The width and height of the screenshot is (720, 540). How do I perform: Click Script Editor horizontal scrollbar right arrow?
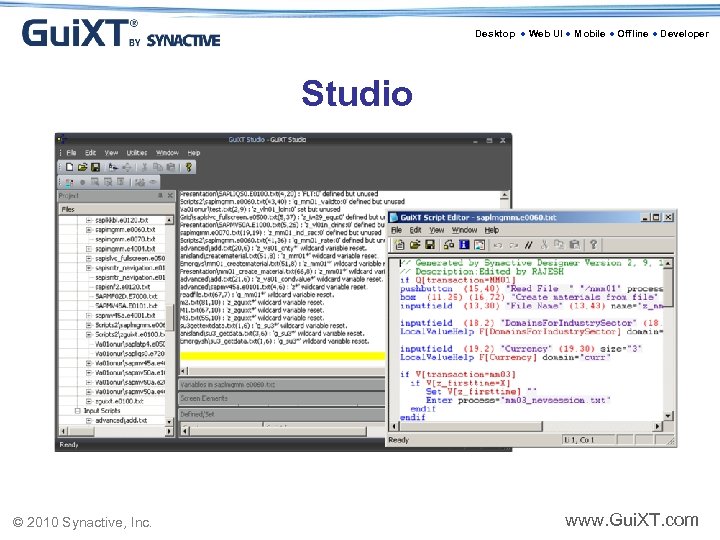click(658, 427)
